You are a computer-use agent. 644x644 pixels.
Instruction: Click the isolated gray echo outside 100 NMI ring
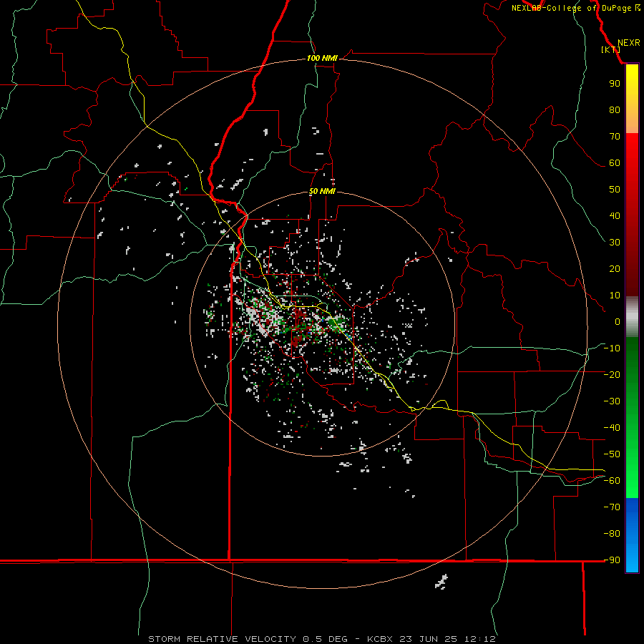441,582
